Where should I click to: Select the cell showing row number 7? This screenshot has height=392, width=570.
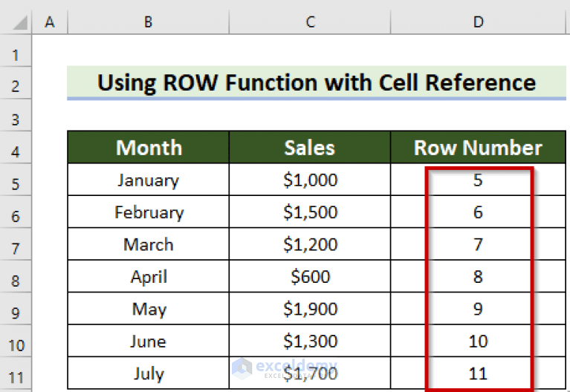click(x=479, y=244)
